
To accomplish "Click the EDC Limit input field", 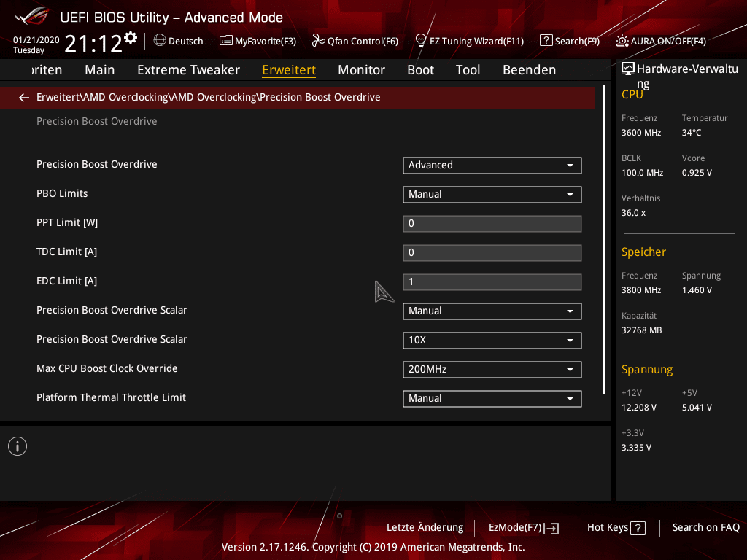I will [x=492, y=282].
